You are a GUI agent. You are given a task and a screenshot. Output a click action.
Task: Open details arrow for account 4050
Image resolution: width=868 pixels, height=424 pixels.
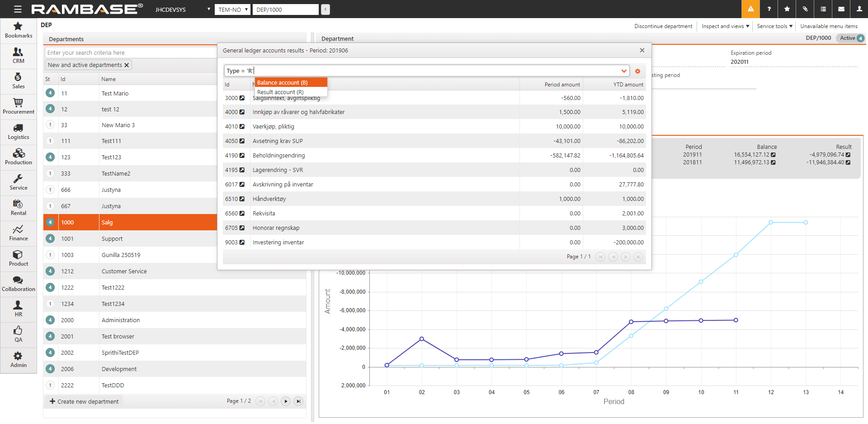(242, 141)
